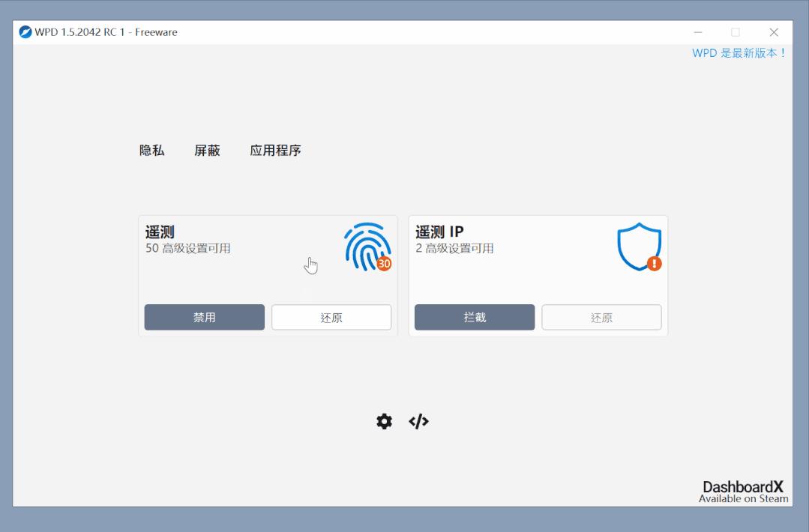Click '2 高级设置可用' text
The image size is (809, 532).
point(454,248)
